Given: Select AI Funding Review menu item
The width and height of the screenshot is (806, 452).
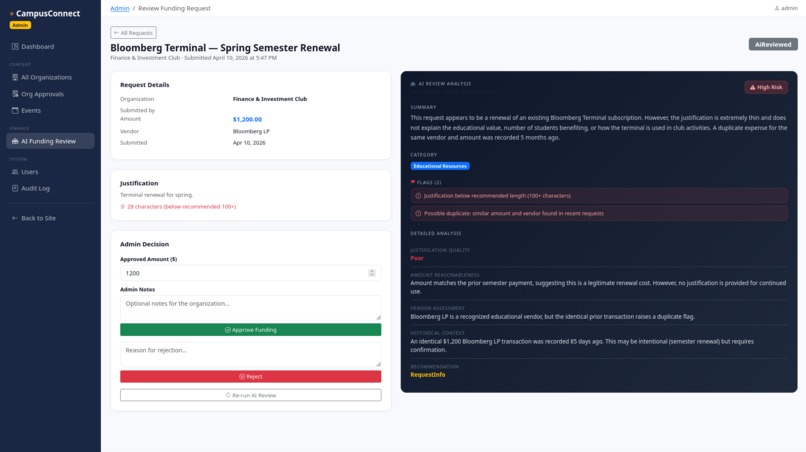Looking at the screenshot, I should click(50, 141).
